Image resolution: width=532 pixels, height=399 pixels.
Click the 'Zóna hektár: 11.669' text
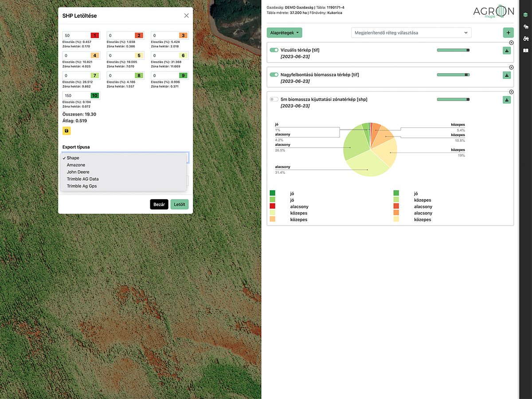click(166, 66)
